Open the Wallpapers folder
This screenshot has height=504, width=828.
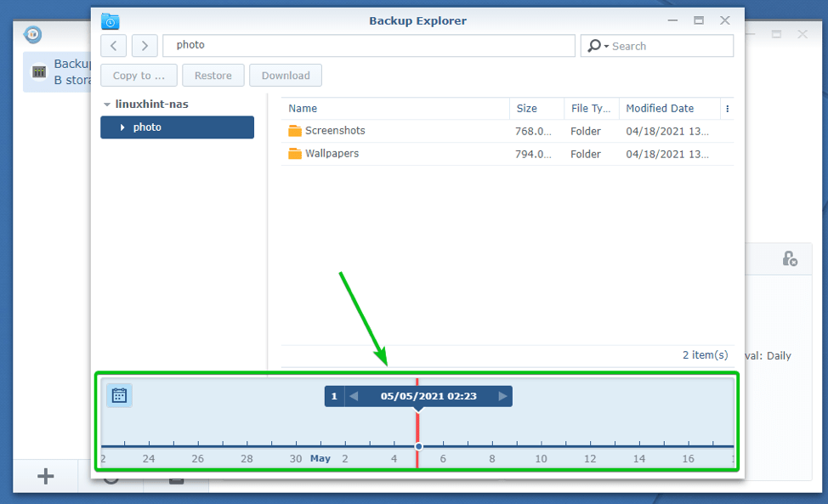(x=332, y=154)
